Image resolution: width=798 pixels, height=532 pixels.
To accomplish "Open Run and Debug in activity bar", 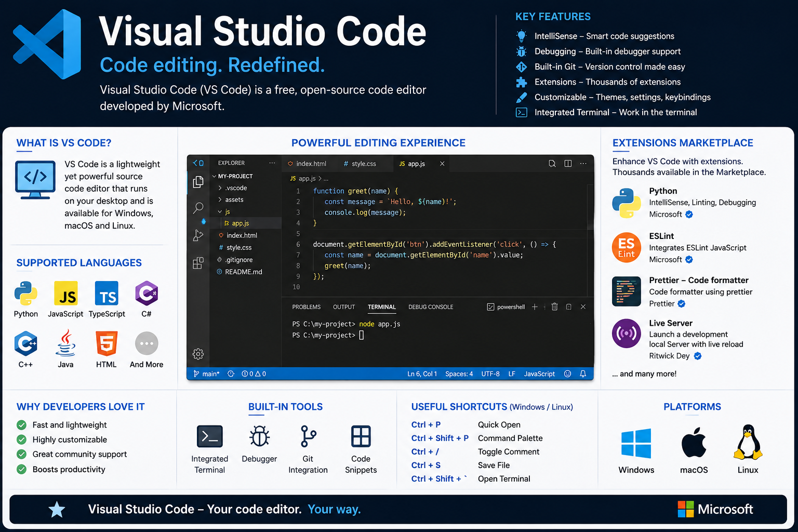I will (x=198, y=235).
